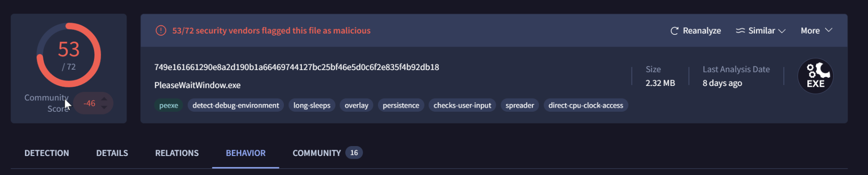The height and width of the screenshot is (175, 868).
Task: Click the Similar approx-equal icon
Action: 740,31
